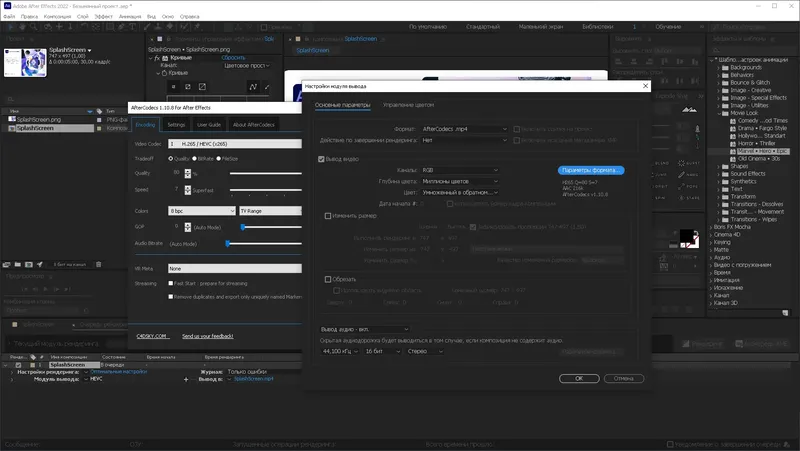Click the fx icon beside Кривые effect
Screen dimensions: 800x451
pyautogui.click(x=157, y=58)
